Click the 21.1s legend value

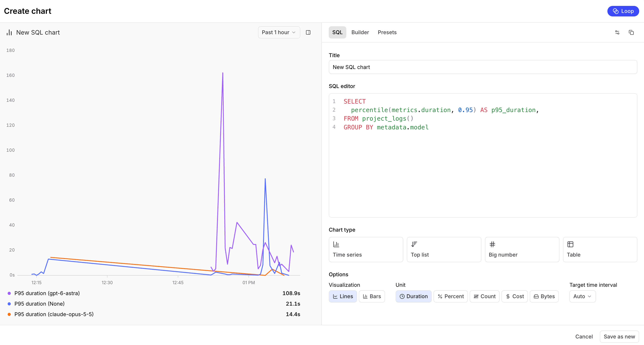[293, 304]
